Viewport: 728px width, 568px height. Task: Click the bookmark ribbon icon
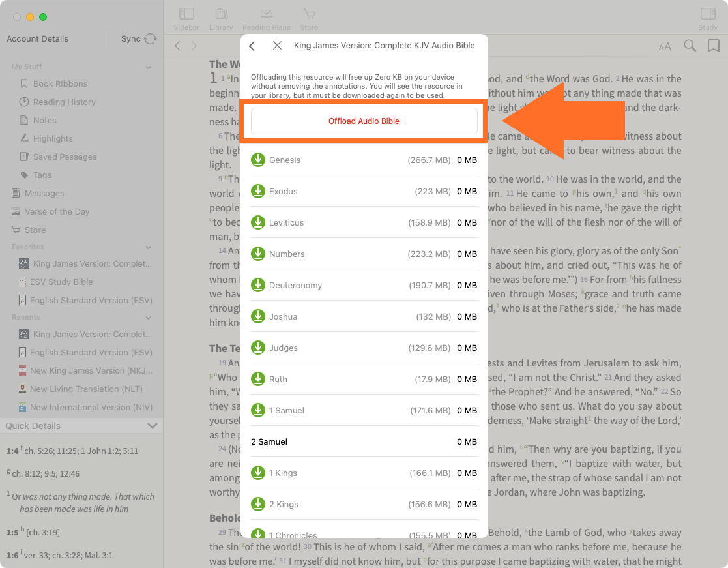[x=714, y=46]
